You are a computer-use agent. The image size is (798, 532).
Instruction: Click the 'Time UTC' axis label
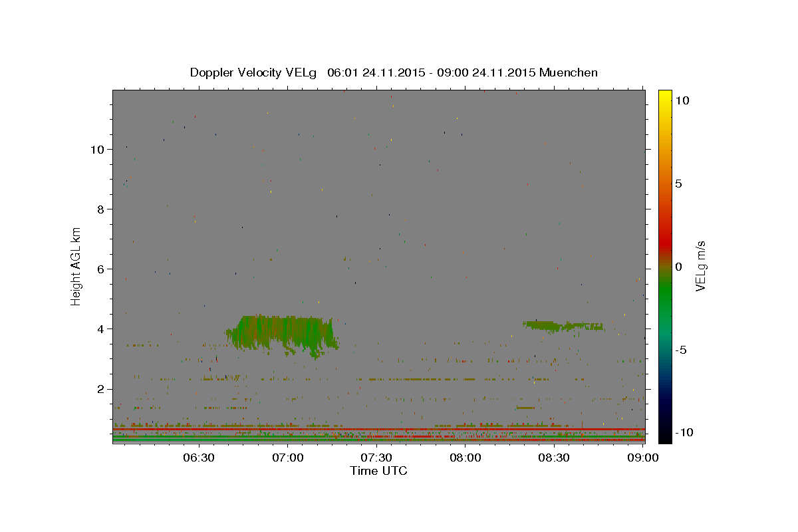[378, 471]
